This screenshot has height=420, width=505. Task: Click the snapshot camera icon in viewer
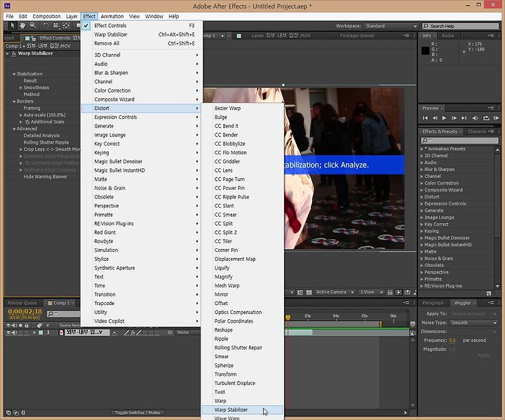click(300, 292)
